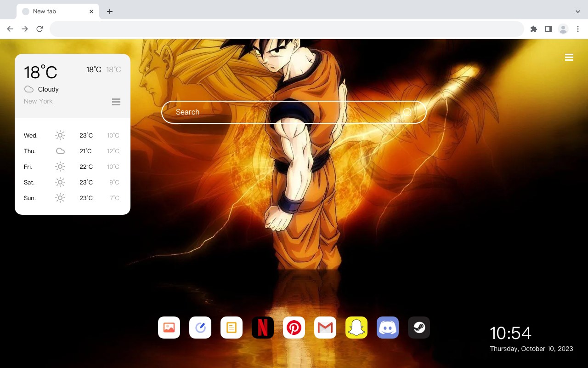Click the cloudy weather icon
The width and height of the screenshot is (588, 368).
[29, 89]
